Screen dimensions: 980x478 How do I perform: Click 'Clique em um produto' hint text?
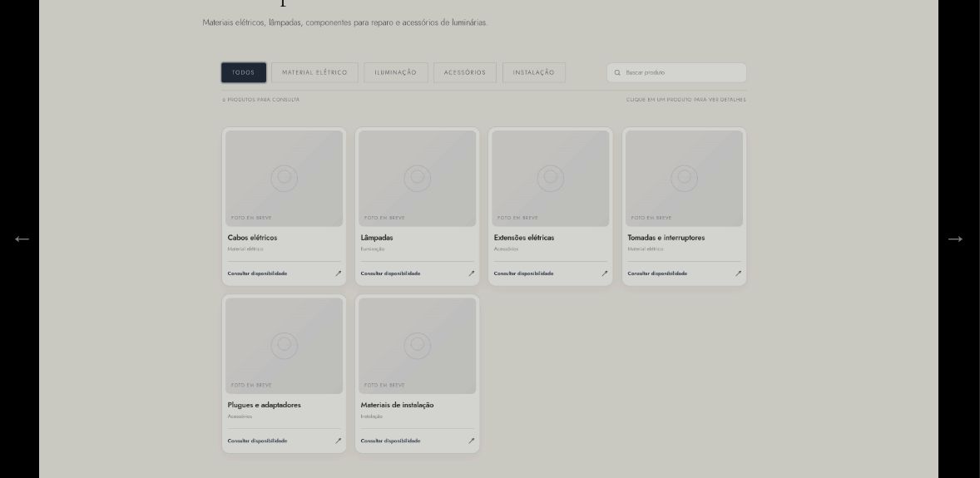tap(686, 100)
